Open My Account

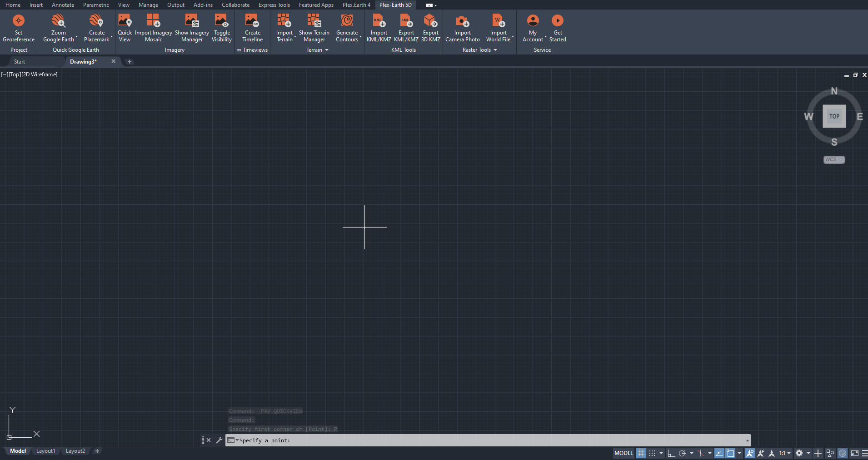(x=533, y=28)
